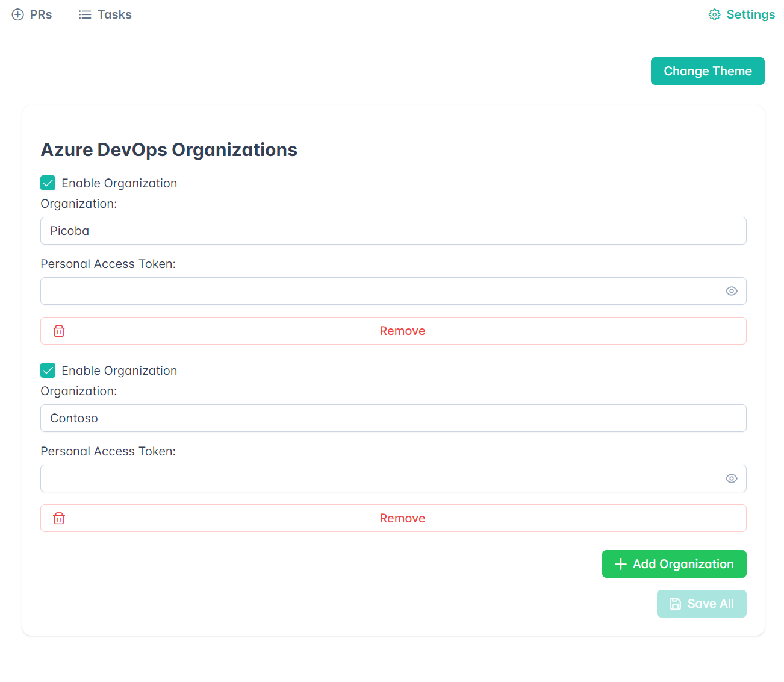Image resolution: width=784 pixels, height=682 pixels.
Task: Open the Tasks tab
Action: tap(114, 14)
